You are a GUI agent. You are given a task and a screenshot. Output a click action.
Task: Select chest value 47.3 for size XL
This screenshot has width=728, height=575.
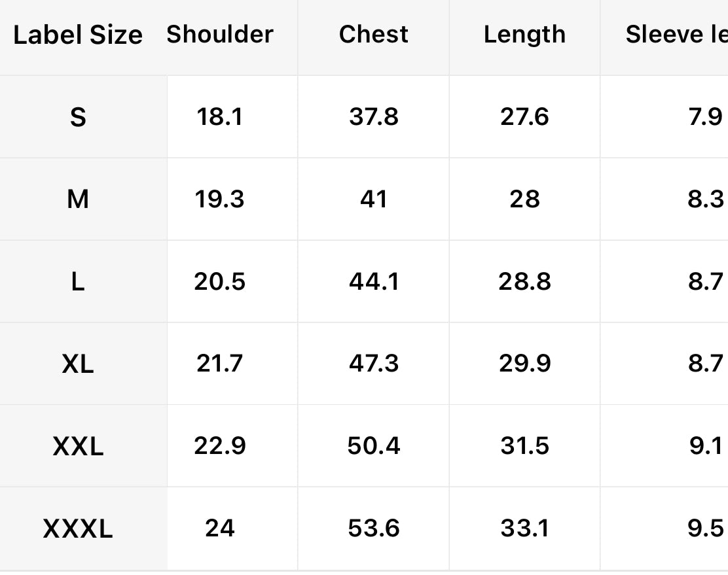pos(374,364)
